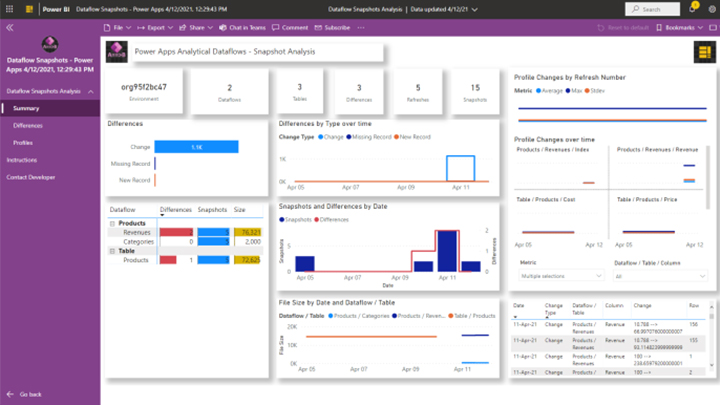Sort by the Change Type column header
720x405 pixels.
tap(553, 309)
